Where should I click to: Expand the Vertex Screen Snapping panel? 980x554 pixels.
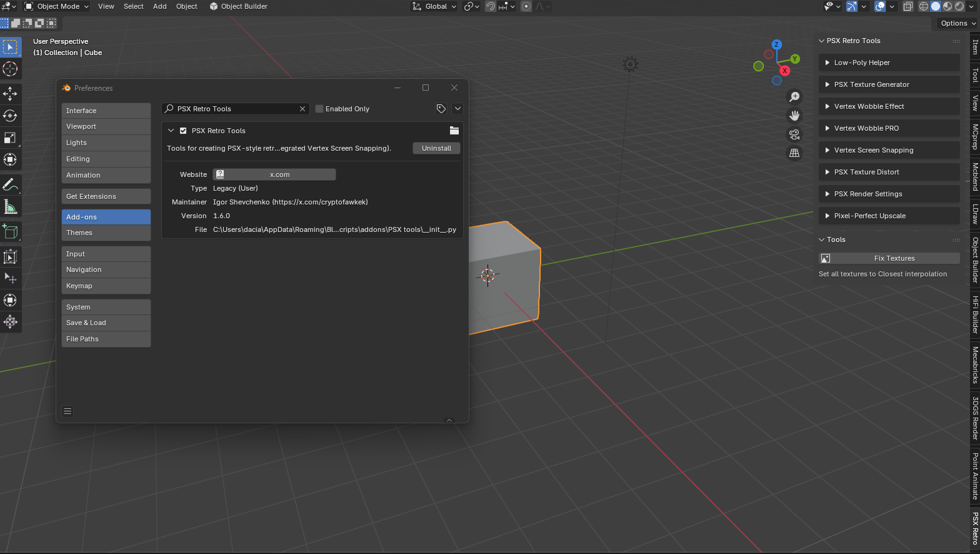coord(889,150)
